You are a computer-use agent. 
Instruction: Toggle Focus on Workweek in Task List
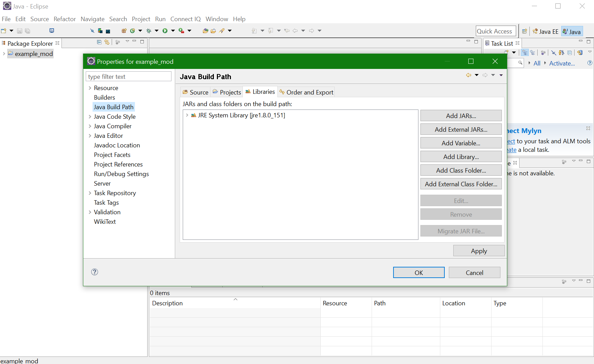coord(543,53)
